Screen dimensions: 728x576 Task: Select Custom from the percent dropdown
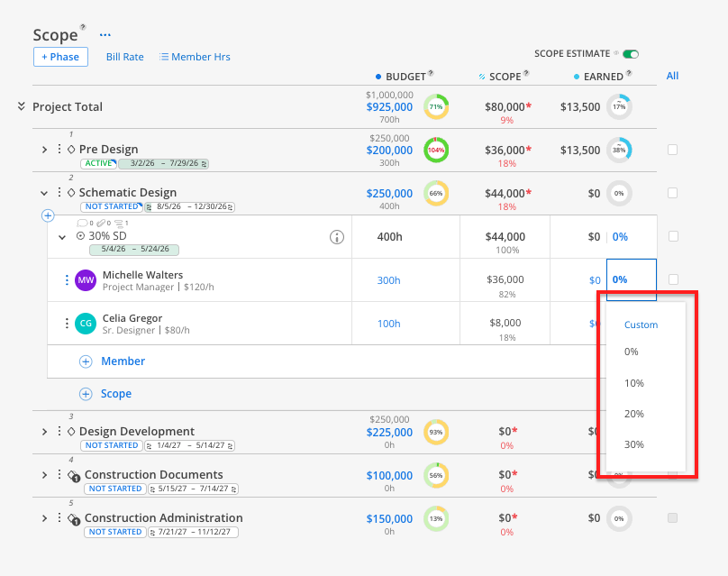coord(641,325)
